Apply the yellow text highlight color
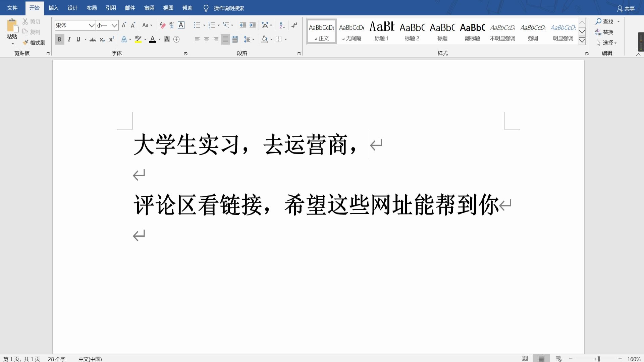Screen dimensions: 644x362 pyautogui.click(x=138, y=40)
